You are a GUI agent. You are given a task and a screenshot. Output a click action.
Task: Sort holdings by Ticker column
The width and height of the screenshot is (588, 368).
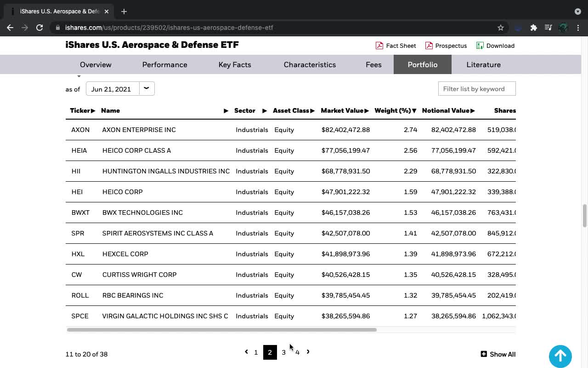(83, 110)
